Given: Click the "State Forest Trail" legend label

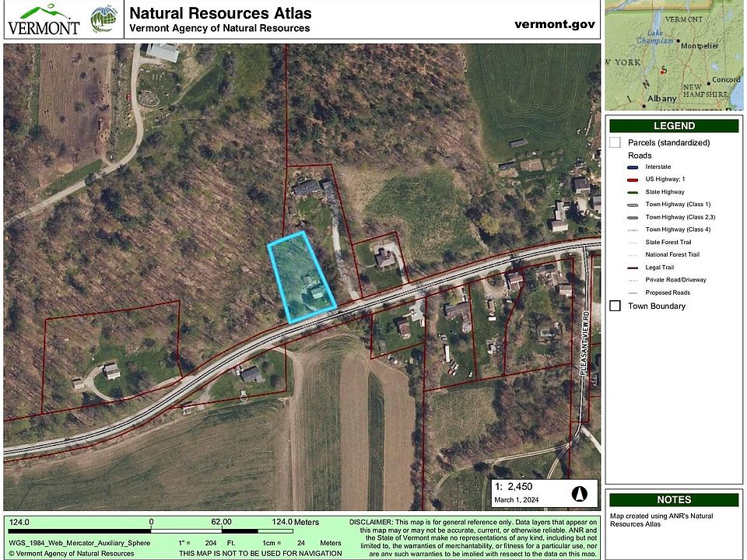Looking at the screenshot, I should [x=668, y=243].
